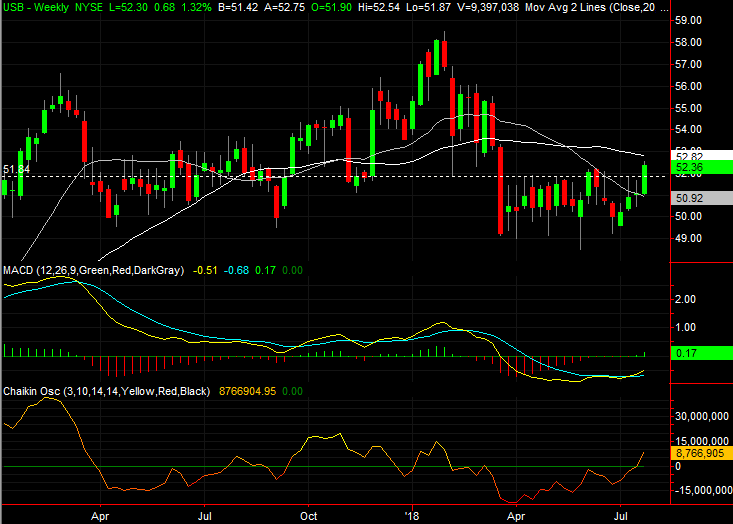Click the green 52.36 price marker
This screenshot has width=733, height=524.
pyautogui.click(x=701, y=167)
